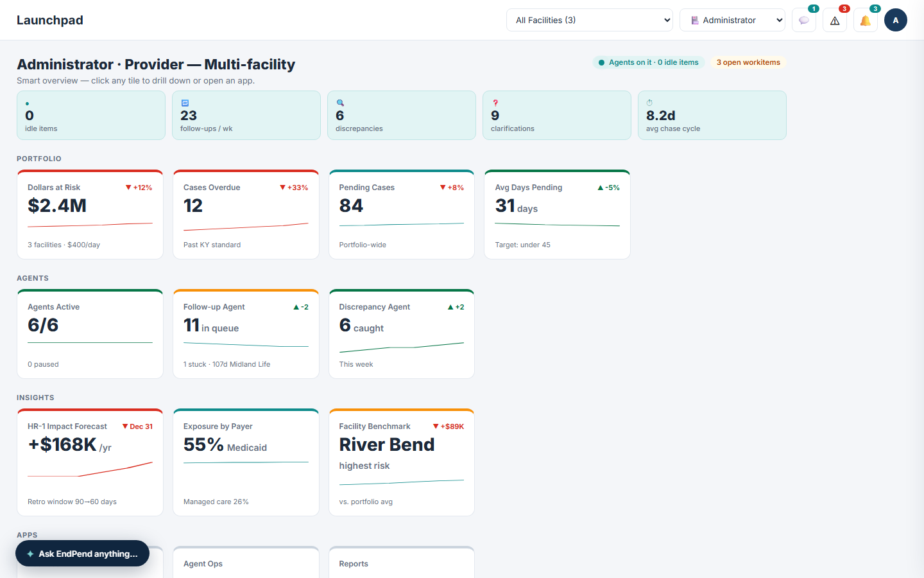Open the chat messages icon
924x578 pixels.
click(804, 20)
